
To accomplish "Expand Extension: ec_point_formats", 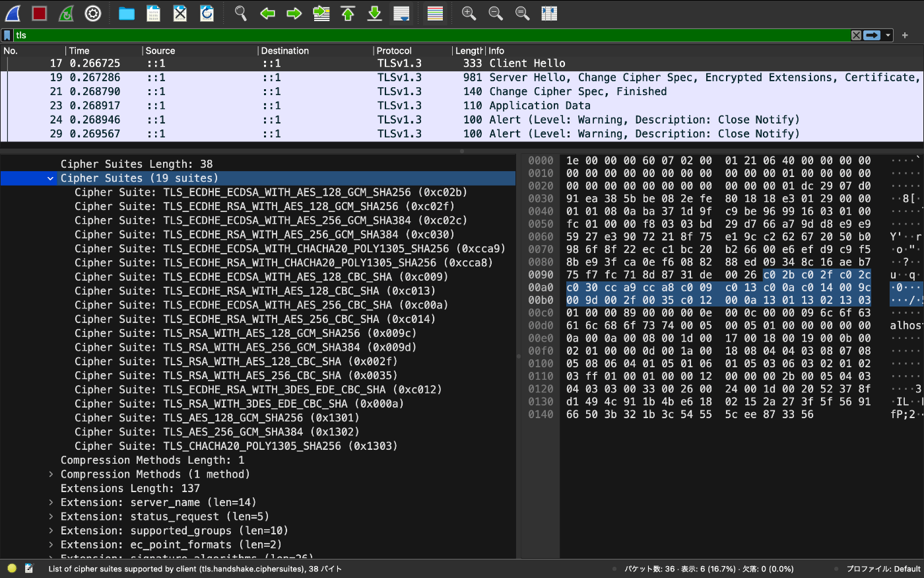I will point(50,545).
